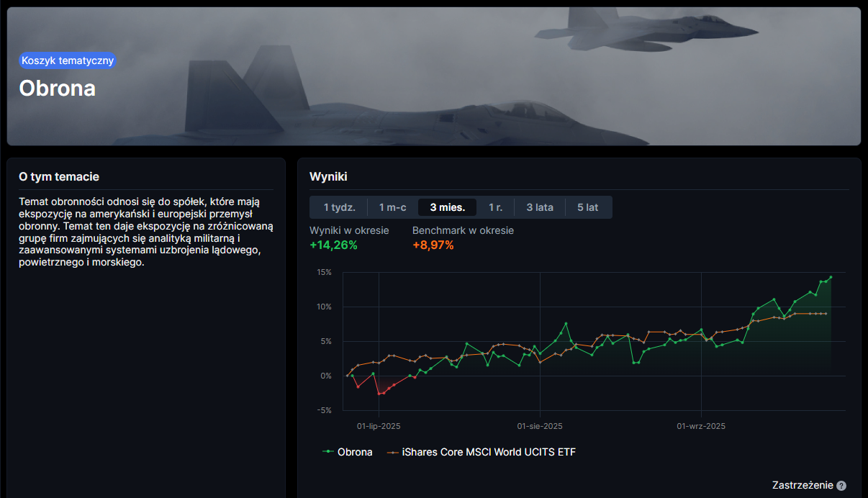Hide the iShares Core MSCI World series
Screen dimensions: 868x498
489,452
